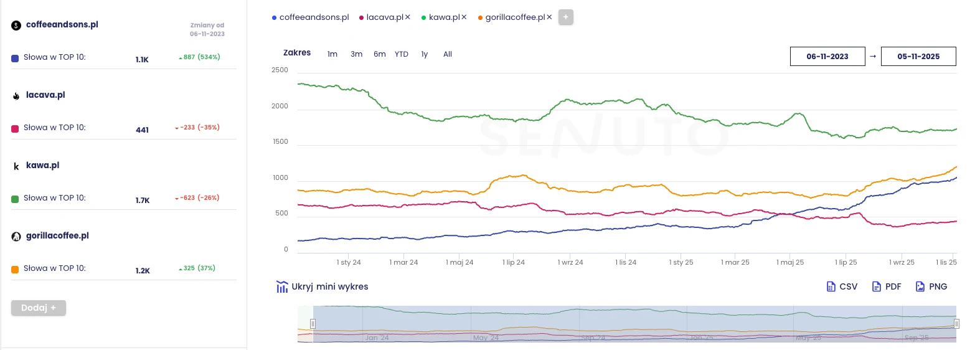Open the start date field 06-11-2023
980x350 pixels.
tap(827, 56)
